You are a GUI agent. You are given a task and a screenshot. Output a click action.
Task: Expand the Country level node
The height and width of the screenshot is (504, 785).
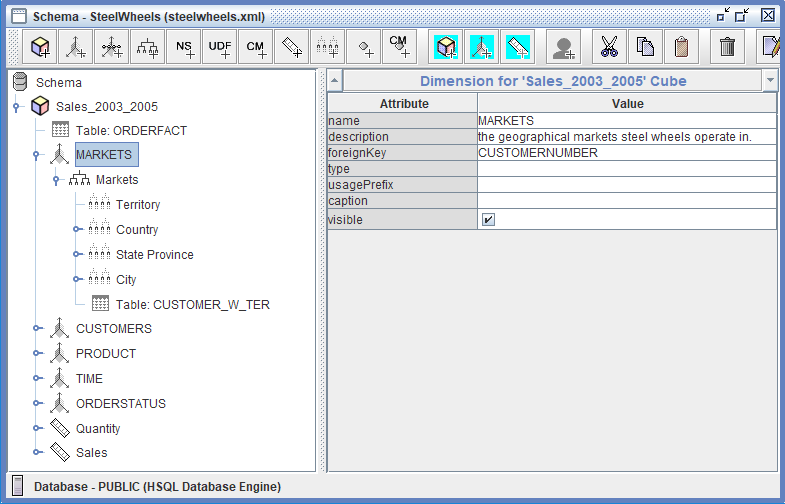[x=76, y=230]
